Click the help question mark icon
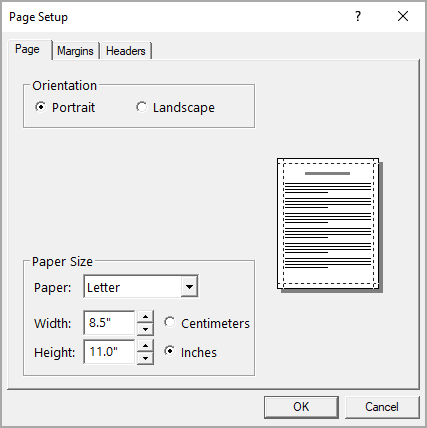The width and height of the screenshot is (427, 428). (358, 16)
